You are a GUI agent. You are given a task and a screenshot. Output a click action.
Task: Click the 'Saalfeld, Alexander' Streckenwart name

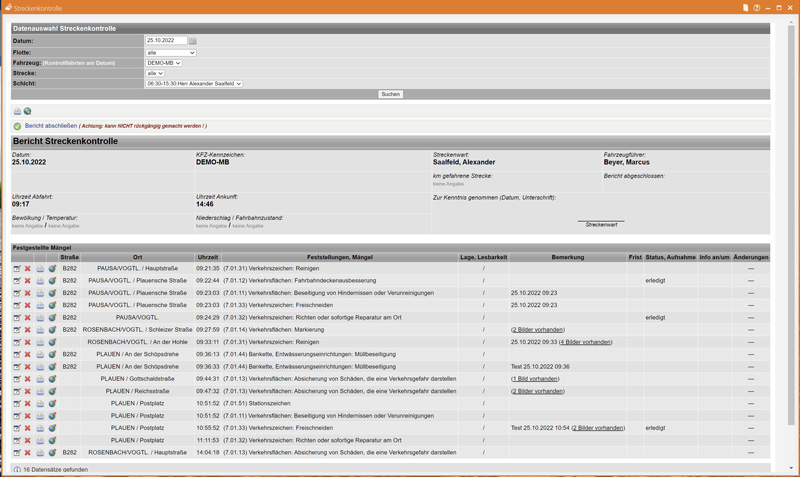[464, 162]
